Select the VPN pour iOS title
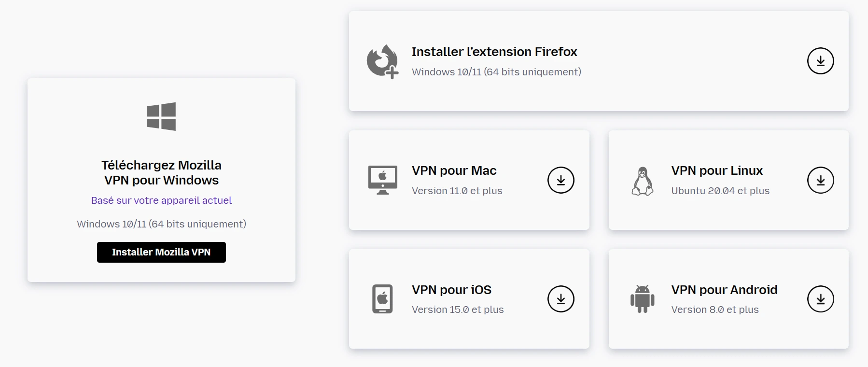The width and height of the screenshot is (868, 367). pos(451,290)
